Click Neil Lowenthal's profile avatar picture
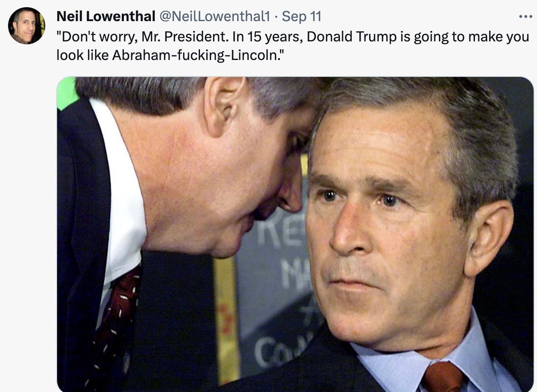537x392 pixels. pyautogui.click(x=26, y=26)
